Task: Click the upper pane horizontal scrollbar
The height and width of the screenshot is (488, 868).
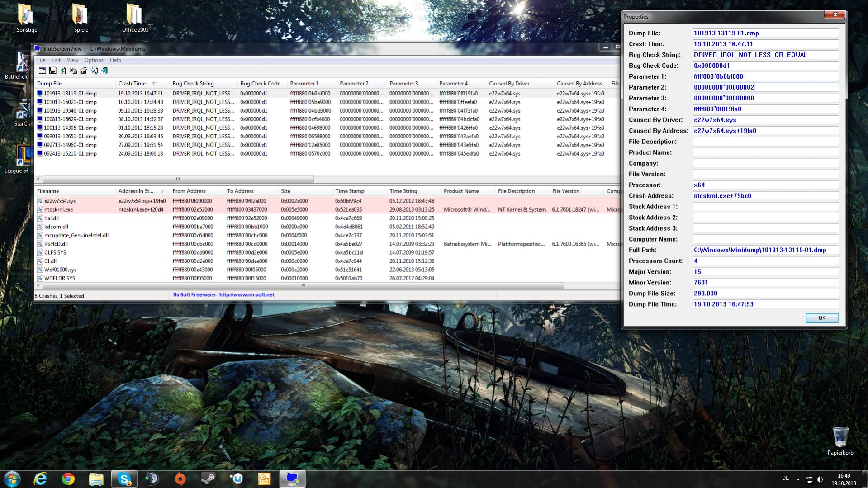Action: point(178,179)
